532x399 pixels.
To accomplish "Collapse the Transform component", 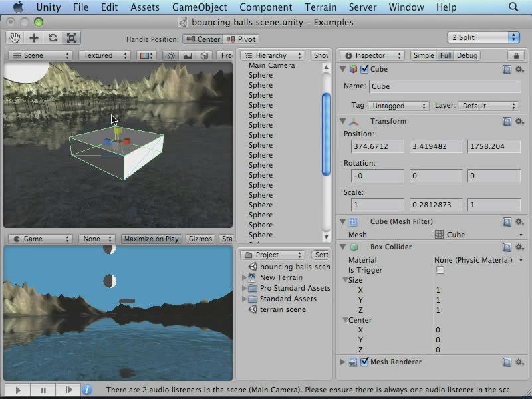I will (342, 121).
